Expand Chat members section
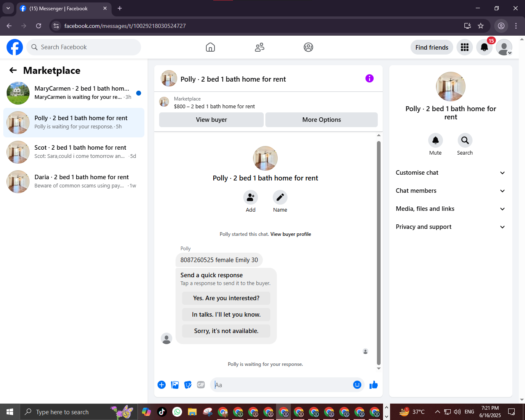Screen dimensions: 525x420 pyautogui.click(x=450, y=191)
